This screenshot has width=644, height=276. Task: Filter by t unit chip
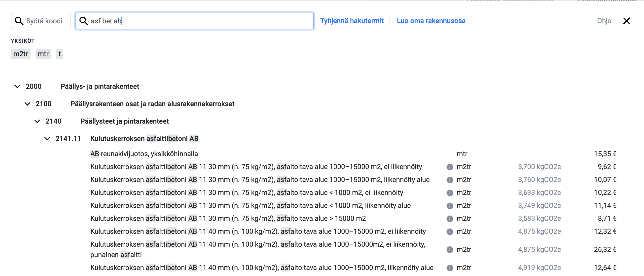click(x=60, y=54)
